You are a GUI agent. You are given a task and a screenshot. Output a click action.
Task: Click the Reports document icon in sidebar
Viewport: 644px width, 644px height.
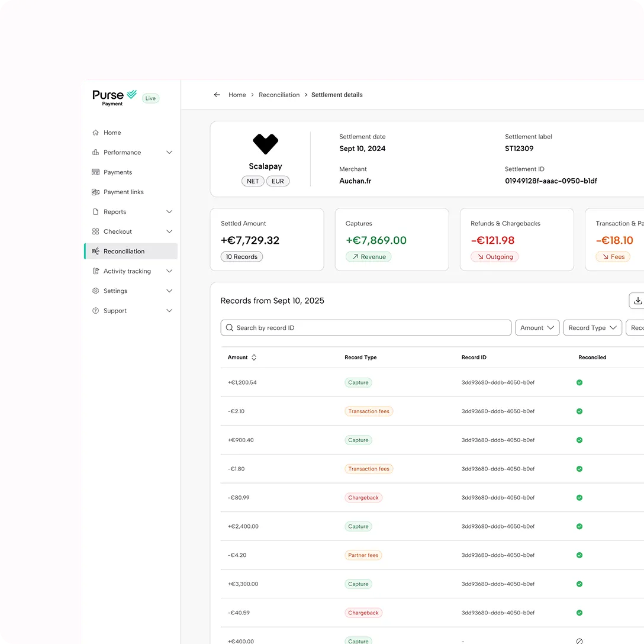click(x=96, y=211)
